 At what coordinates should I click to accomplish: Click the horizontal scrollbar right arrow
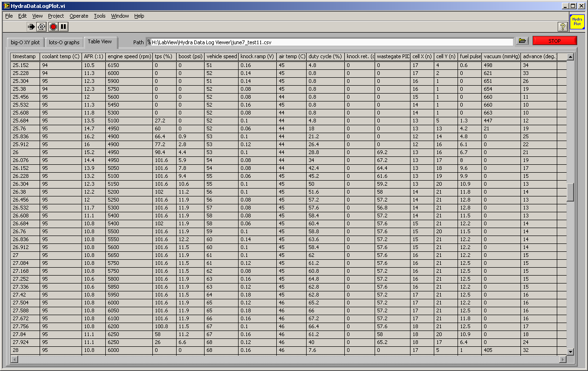coord(563,359)
